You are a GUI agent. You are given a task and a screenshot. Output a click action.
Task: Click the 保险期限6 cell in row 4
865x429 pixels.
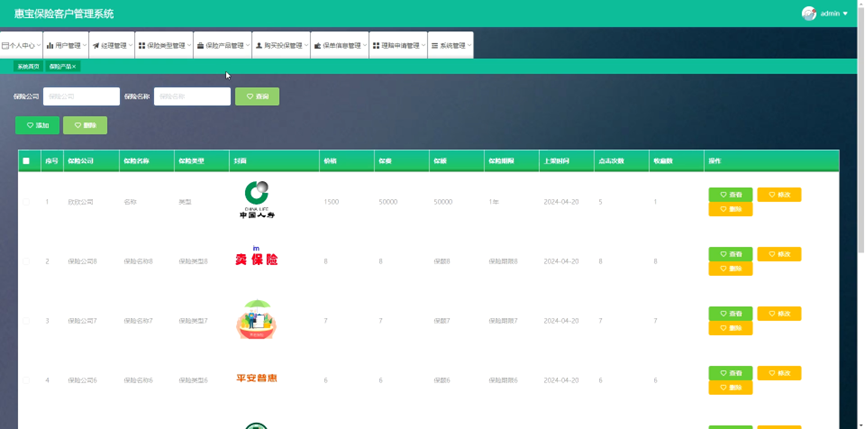[x=503, y=380]
